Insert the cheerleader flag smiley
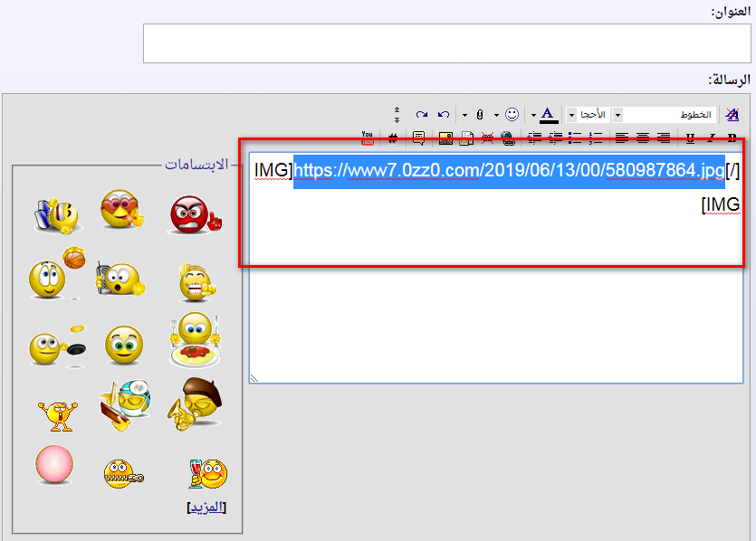The height and width of the screenshot is (541, 756). (x=57, y=216)
